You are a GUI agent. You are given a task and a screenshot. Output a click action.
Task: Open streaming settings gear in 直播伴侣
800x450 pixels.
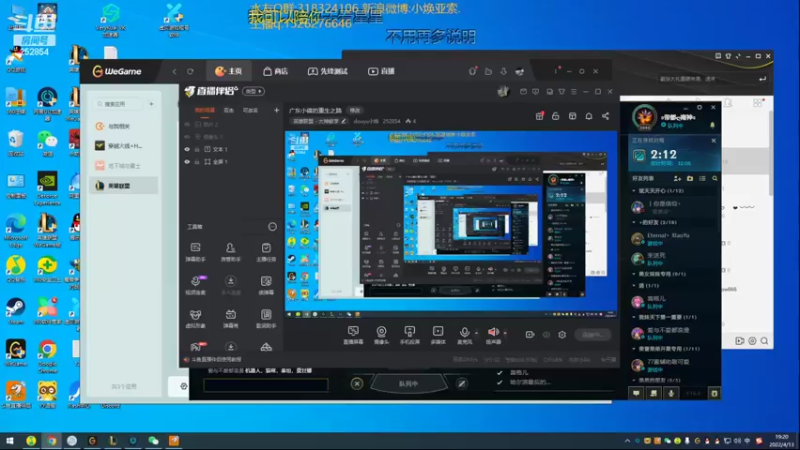point(562,335)
